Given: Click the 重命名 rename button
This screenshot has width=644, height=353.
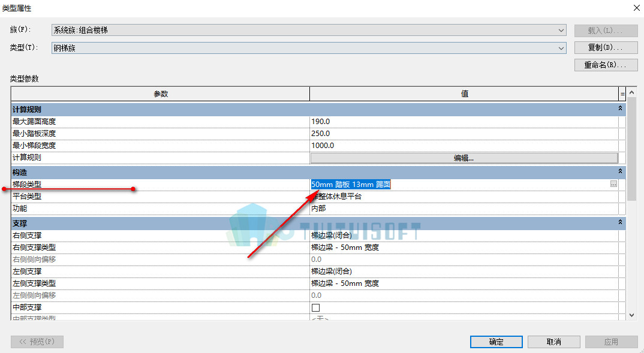Looking at the screenshot, I should (606, 65).
